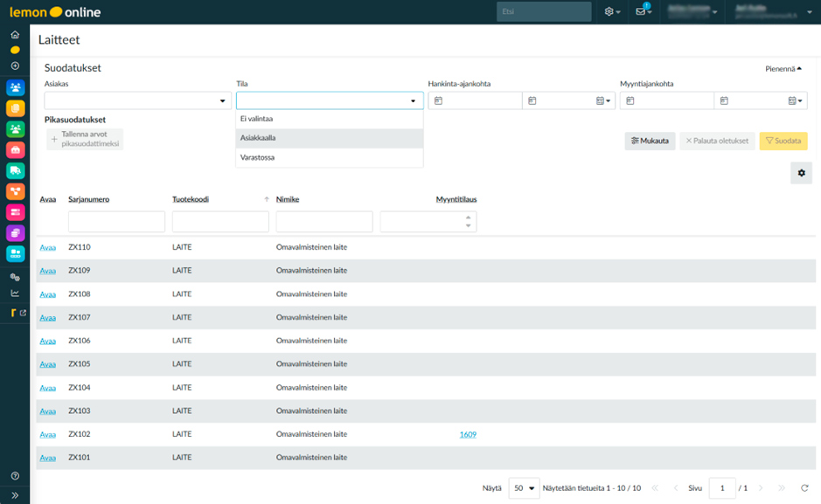Click the home icon in the sidebar
This screenshot has height=504, width=821.
tap(15, 35)
